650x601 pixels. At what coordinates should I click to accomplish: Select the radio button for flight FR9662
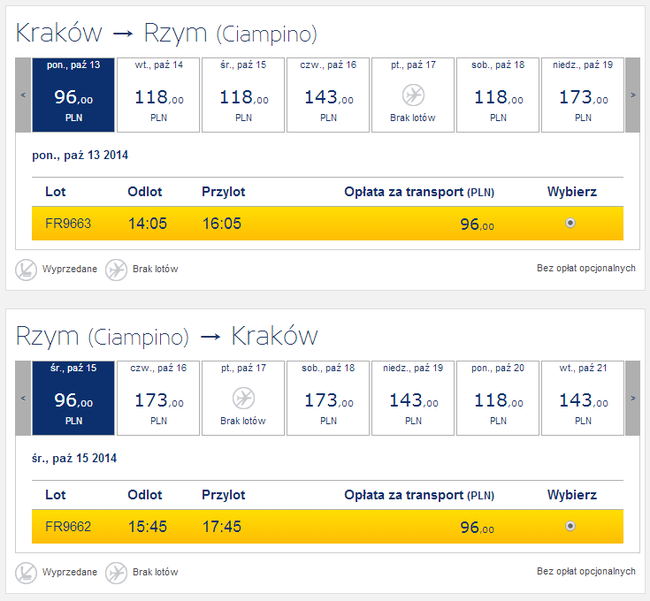570,526
